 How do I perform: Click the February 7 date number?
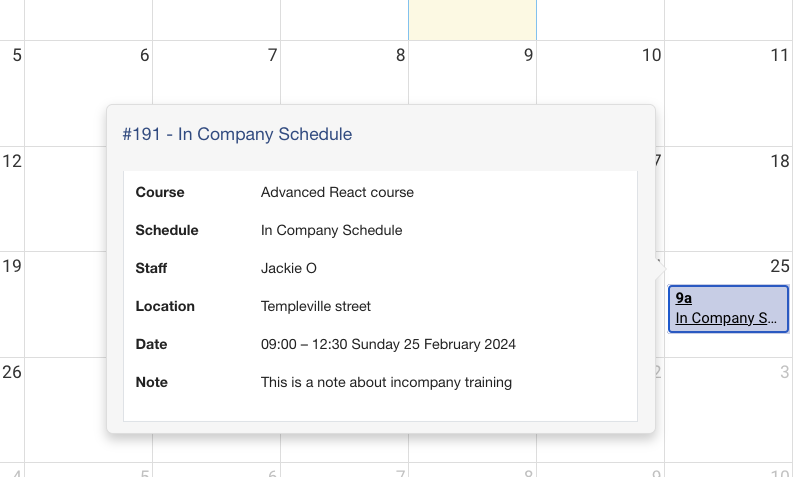coord(272,56)
